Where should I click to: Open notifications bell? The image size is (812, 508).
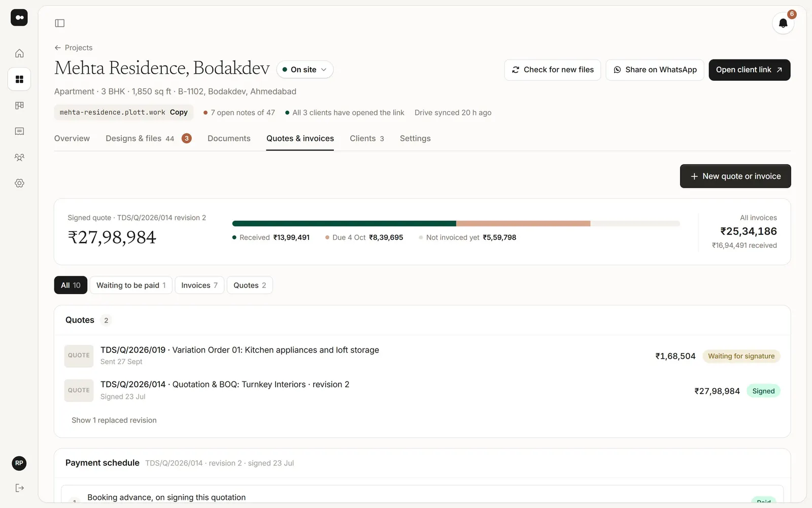click(783, 23)
